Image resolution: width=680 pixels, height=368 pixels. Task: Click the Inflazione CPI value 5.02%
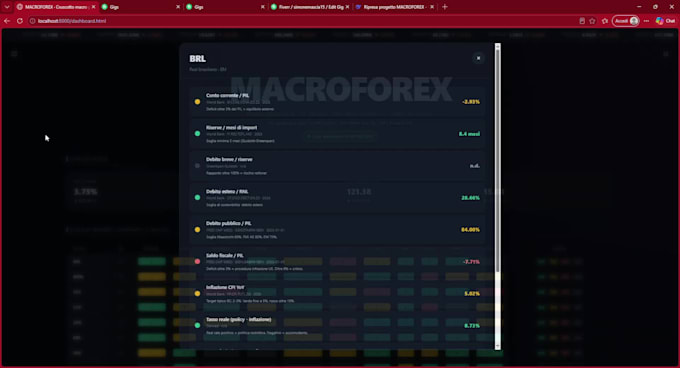[472, 294]
